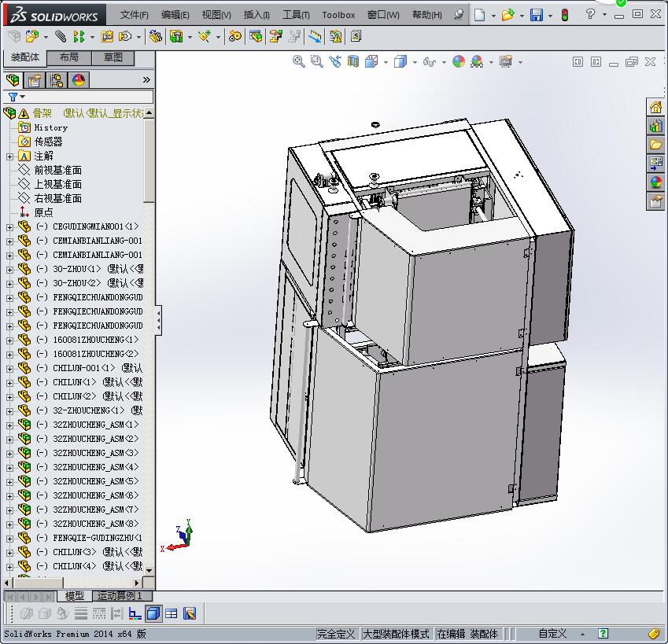Viewport: 668px width, 644px height.
Task: Open the PropertyManager tab icon
Action: click(x=35, y=80)
